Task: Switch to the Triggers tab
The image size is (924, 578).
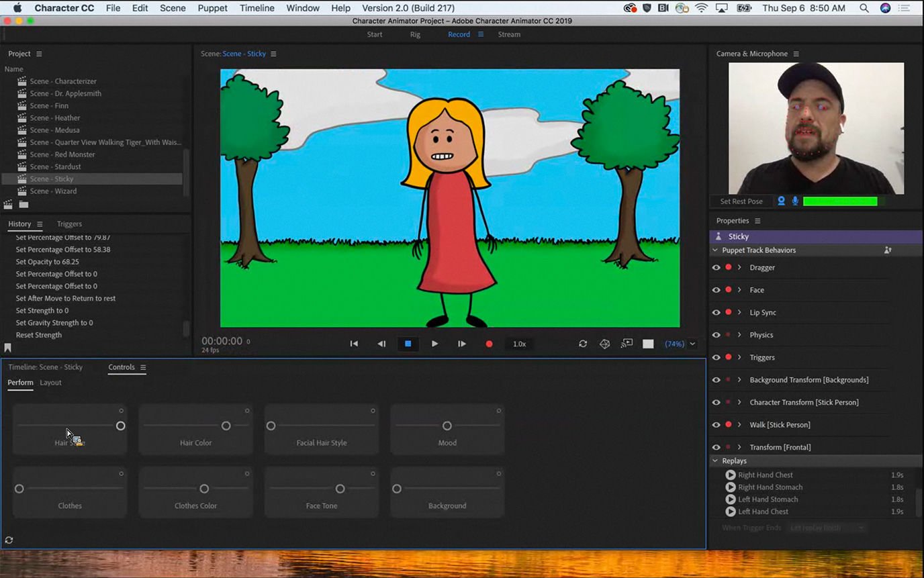Action: coord(69,224)
